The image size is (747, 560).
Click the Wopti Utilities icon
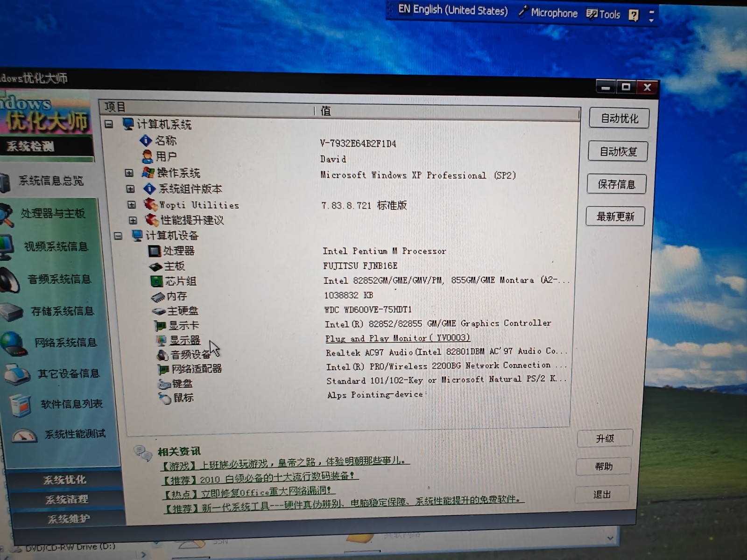click(x=150, y=204)
